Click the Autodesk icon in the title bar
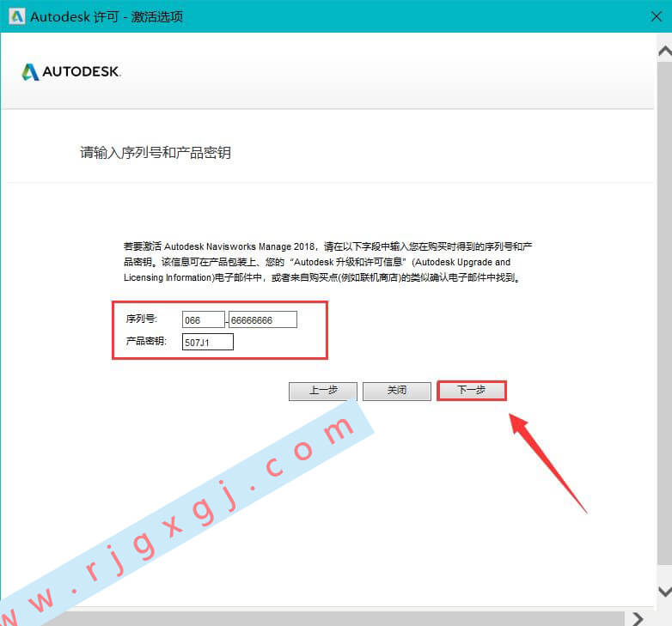 (x=16, y=16)
